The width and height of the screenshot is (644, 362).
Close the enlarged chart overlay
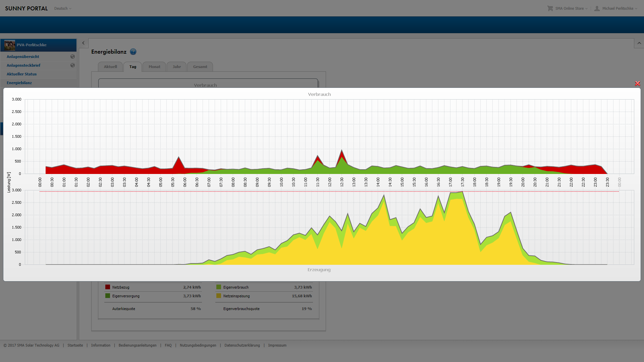click(637, 83)
